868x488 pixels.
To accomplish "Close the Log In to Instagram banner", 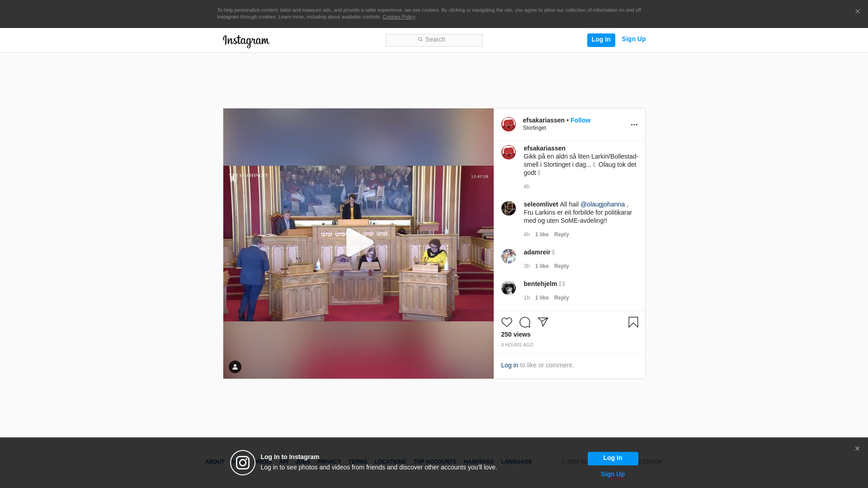I will pos(857,449).
